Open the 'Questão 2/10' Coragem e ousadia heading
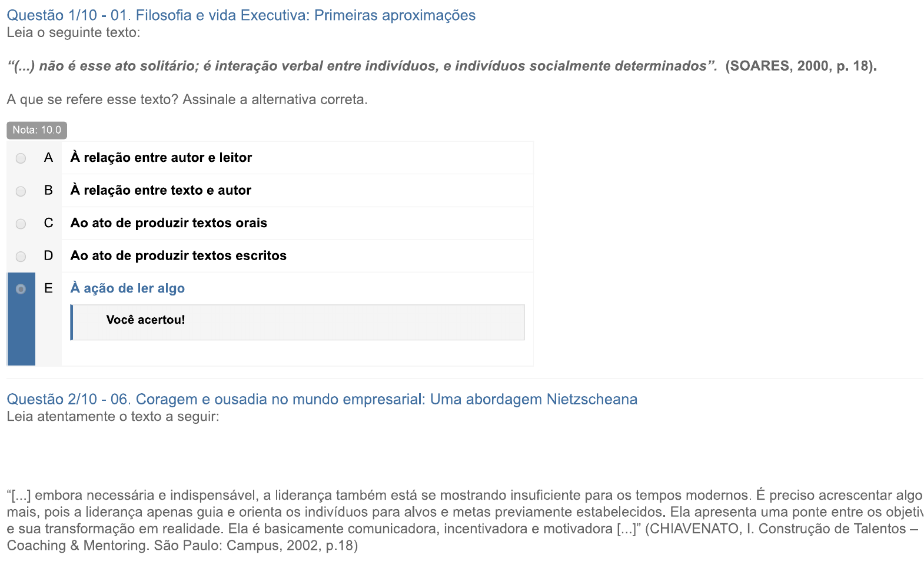924x568 pixels. [321, 399]
